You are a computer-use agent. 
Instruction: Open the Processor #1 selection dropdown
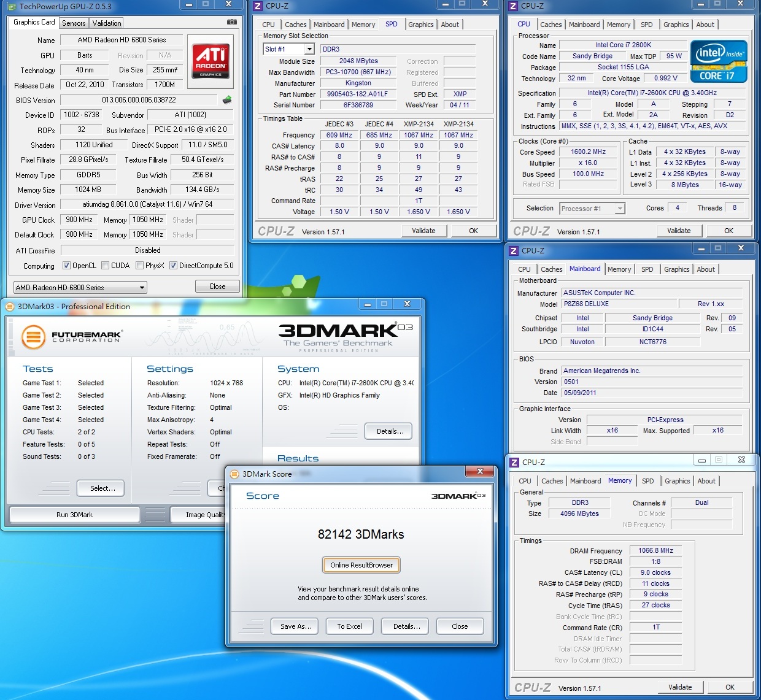coord(620,209)
